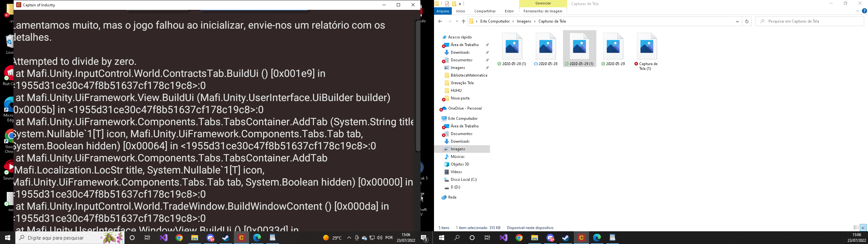Image resolution: width=868 pixels, height=244 pixels.
Task: Go back to the previous folder
Action: (x=440, y=21)
